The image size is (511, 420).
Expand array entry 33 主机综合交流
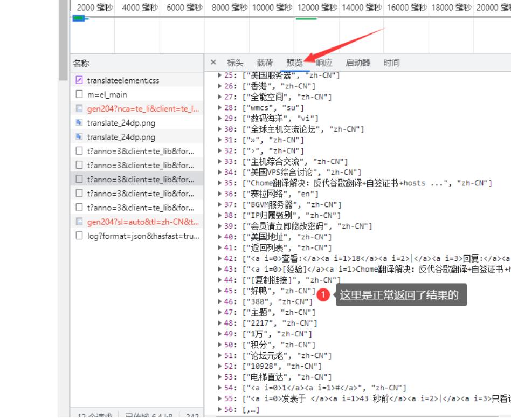[x=219, y=161]
